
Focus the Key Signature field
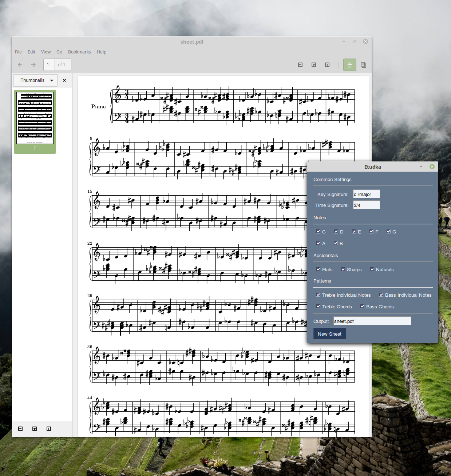click(x=366, y=194)
